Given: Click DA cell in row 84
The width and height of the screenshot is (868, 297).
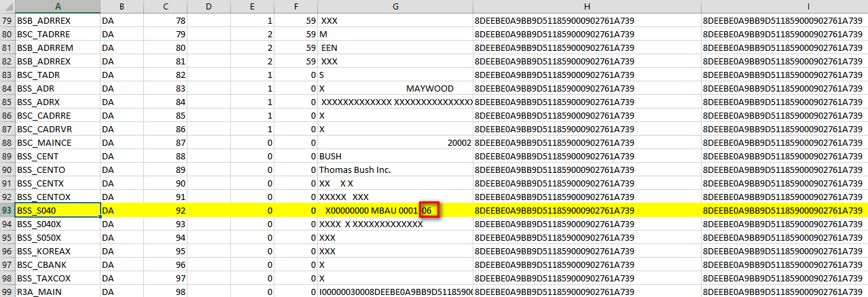Looking at the screenshot, I should tap(122, 89).
